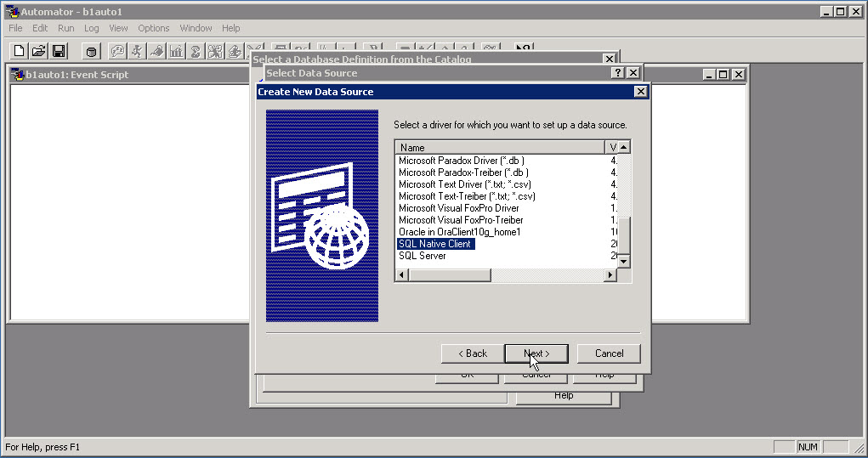Open the Help menu
Screen dimensions: 868x458
point(231,28)
